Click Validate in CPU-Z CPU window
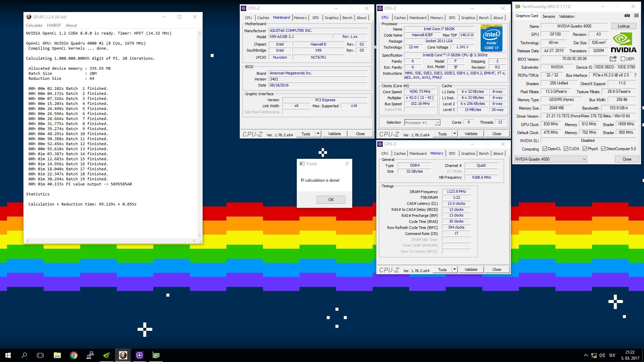This screenshot has height=362, width=644. (471, 134)
